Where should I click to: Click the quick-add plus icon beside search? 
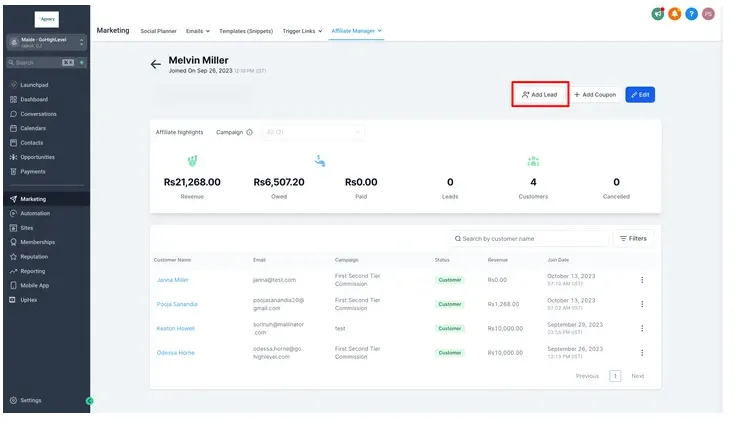coord(82,62)
